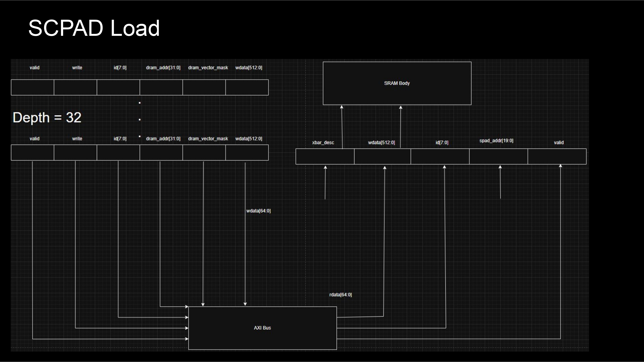644x362 pixels.
Task: Select the empty cell under xbar_desc
Action: [325, 156]
